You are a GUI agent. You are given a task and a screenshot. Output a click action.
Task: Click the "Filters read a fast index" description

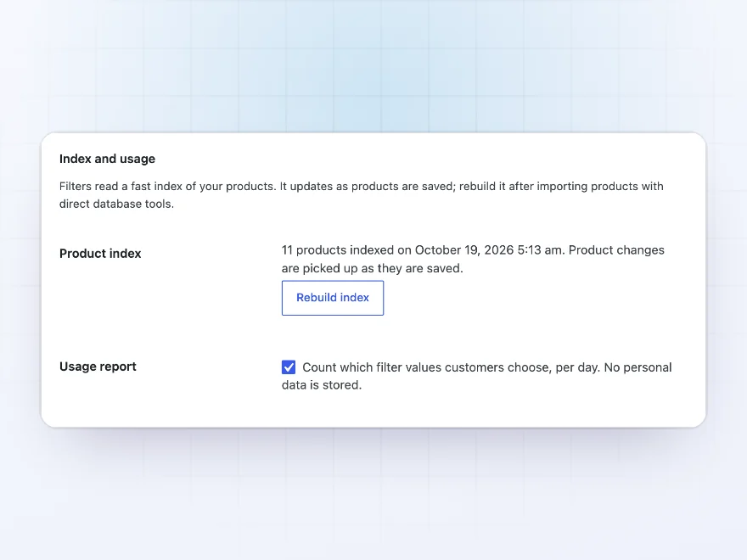pyautogui.click(x=361, y=195)
